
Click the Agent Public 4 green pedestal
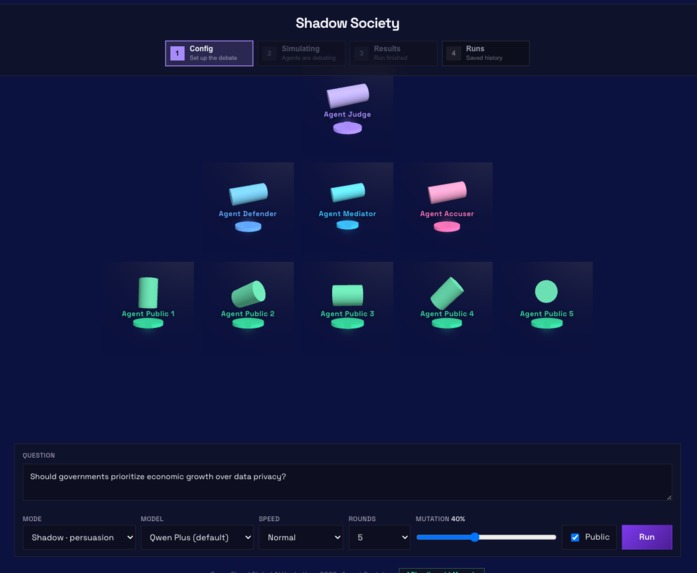pos(447,324)
